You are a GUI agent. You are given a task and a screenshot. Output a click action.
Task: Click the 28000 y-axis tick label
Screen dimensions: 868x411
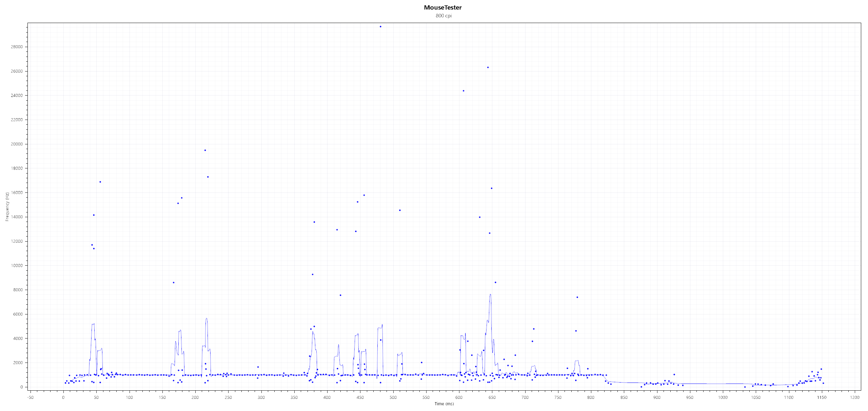tap(17, 47)
